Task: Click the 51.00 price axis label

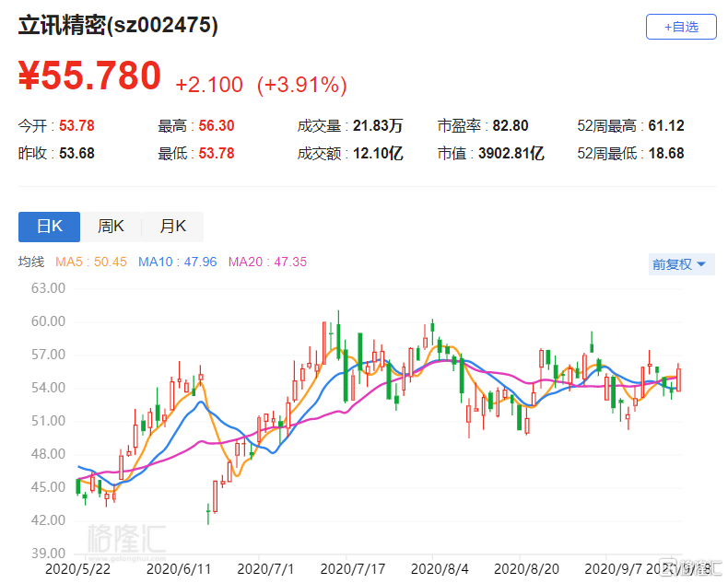Action: 48,421
